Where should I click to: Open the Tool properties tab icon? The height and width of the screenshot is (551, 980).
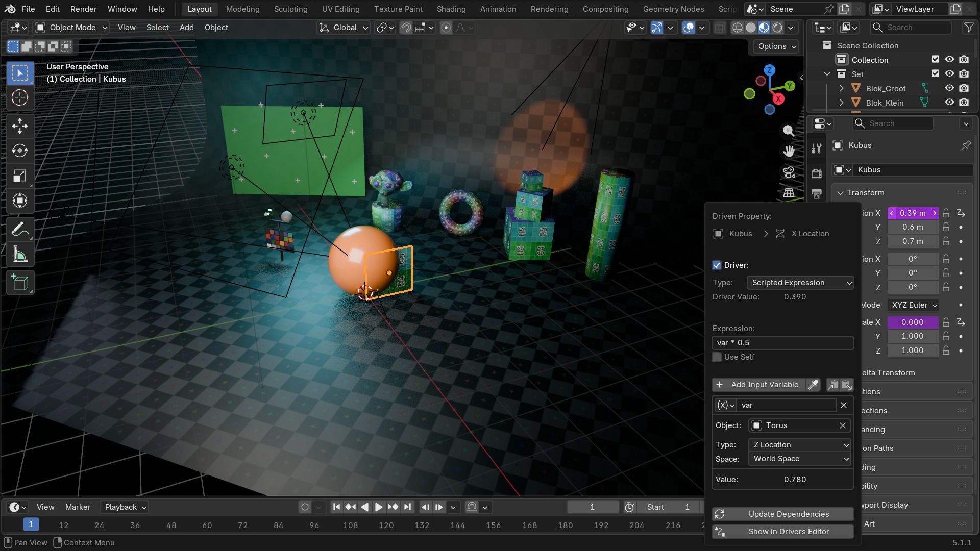point(817,148)
